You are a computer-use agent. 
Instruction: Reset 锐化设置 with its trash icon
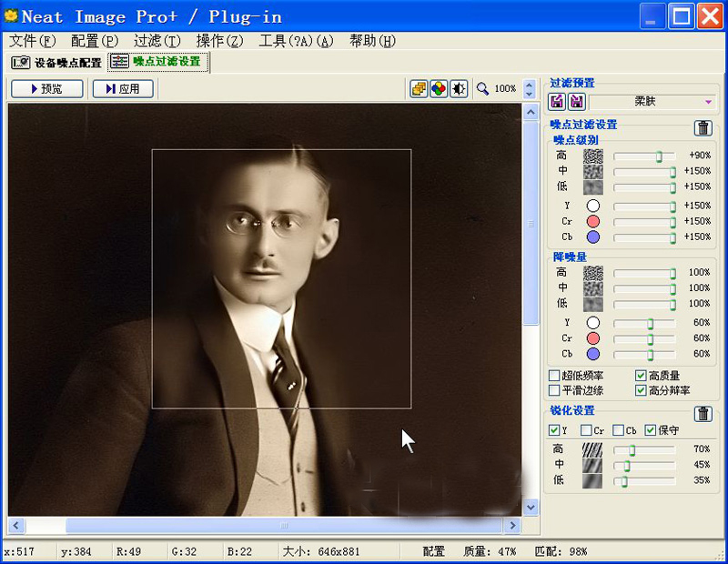703,414
